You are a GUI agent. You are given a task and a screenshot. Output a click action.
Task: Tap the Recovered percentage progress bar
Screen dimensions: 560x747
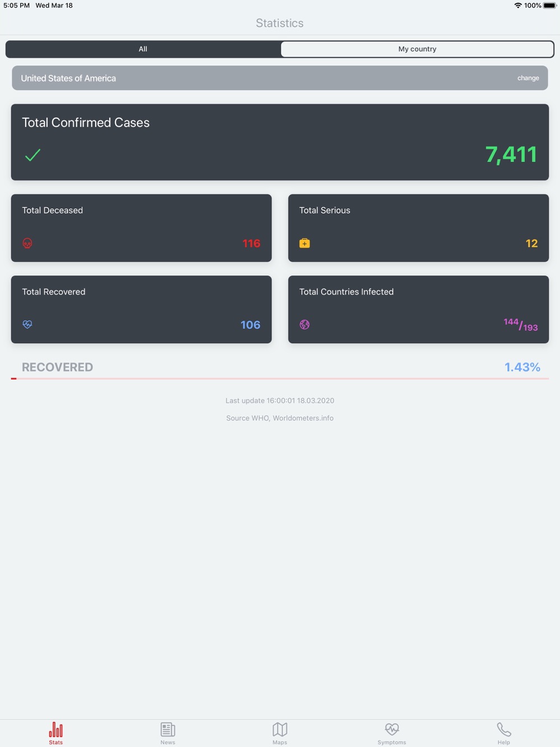280,379
